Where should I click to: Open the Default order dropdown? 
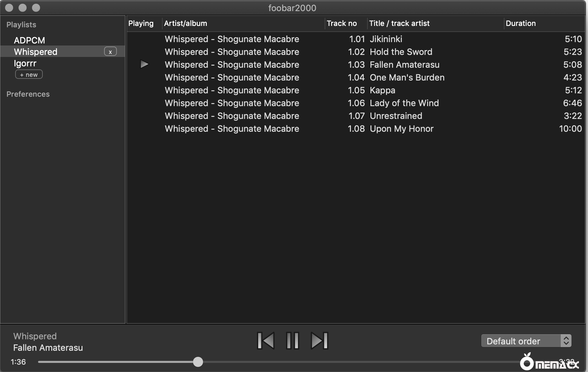click(x=526, y=341)
